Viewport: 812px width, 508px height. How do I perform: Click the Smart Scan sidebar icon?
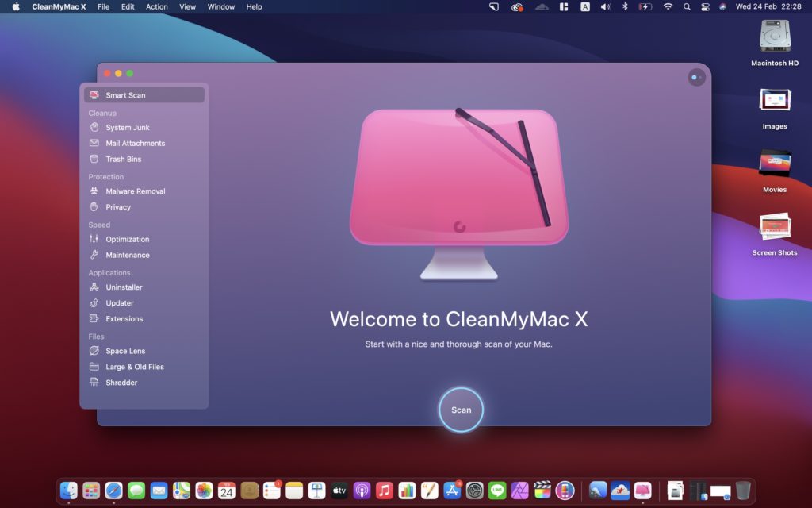(94, 95)
